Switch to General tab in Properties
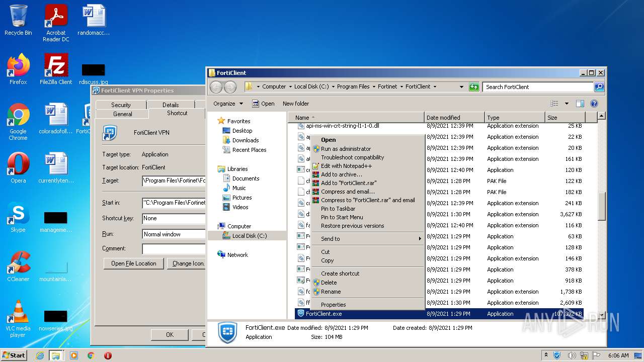Viewport: 644px width, 362px height. coord(122,114)
